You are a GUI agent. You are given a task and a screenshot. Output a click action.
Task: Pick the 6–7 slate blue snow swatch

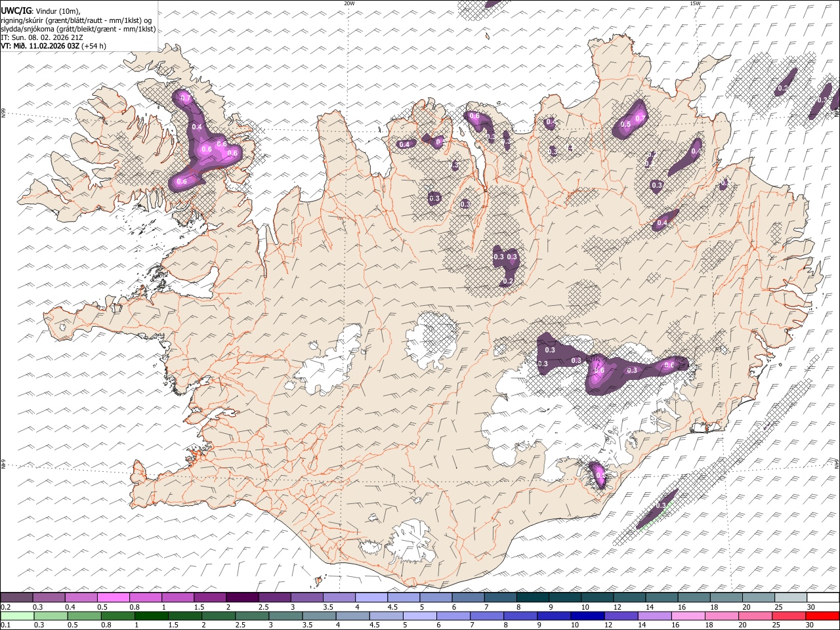[x=467, y=597]
